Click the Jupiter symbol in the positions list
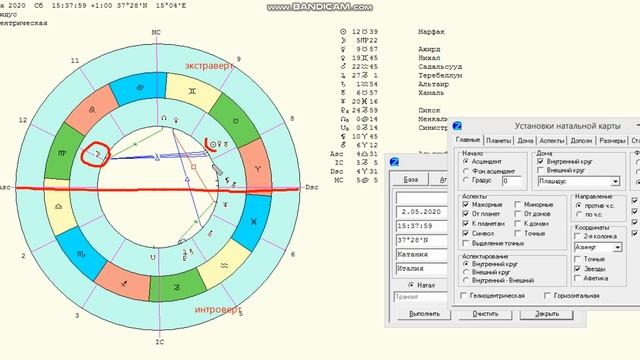The width and height of the screenshot is (640, 360). [x=343, y=76]
